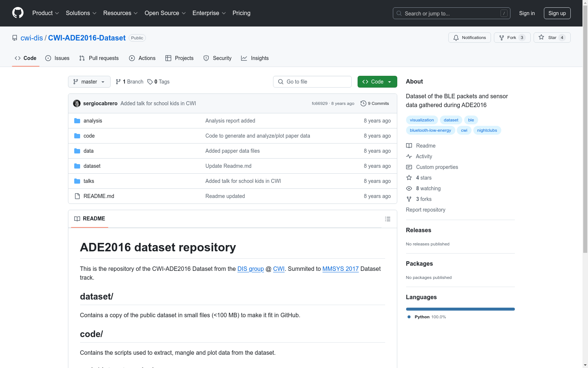Screen dimensions: 588x368
Task: Star the repository
Action: point(552,38)
